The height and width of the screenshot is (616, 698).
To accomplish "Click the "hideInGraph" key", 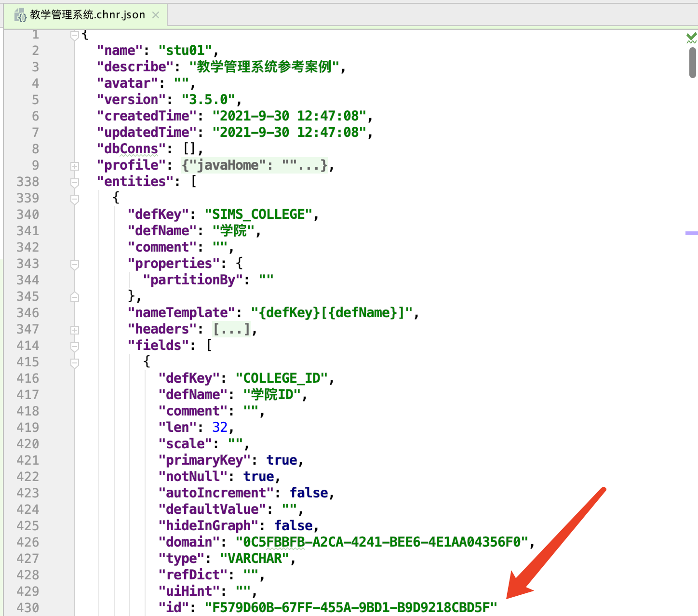I will (x=208, y=526).
